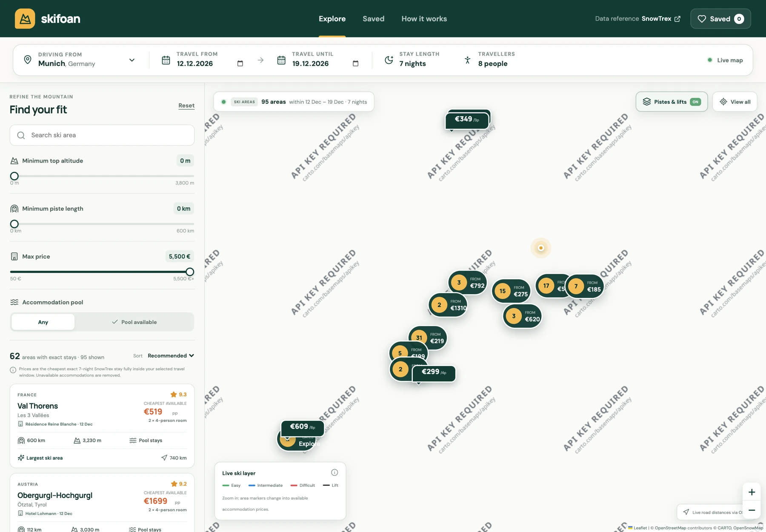Click the Reset filters link

click(x=186, y=106)
